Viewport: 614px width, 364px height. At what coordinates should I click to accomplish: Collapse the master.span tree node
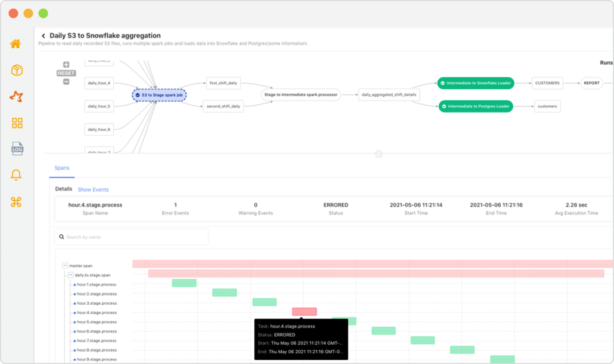click(64, 265)
